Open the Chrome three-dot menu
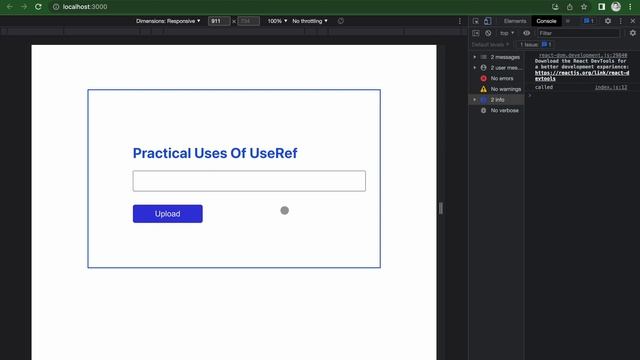The image size is (640, 360). coord(630,7)
